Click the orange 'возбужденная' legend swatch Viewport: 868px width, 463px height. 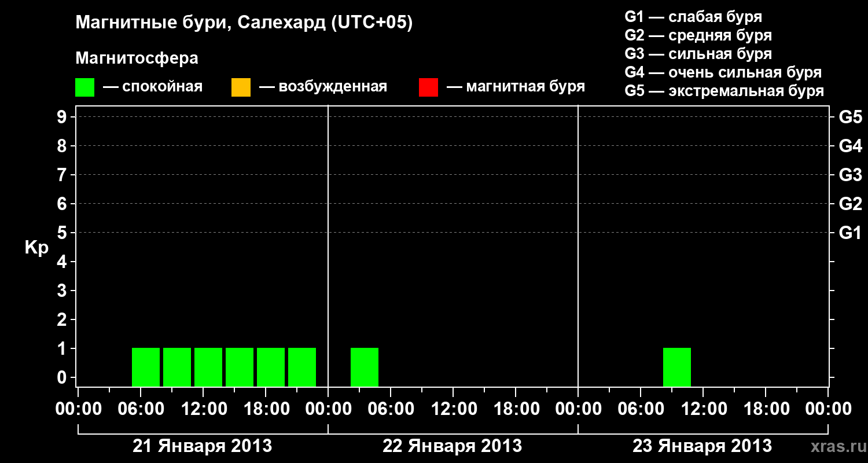coord(241,87)
